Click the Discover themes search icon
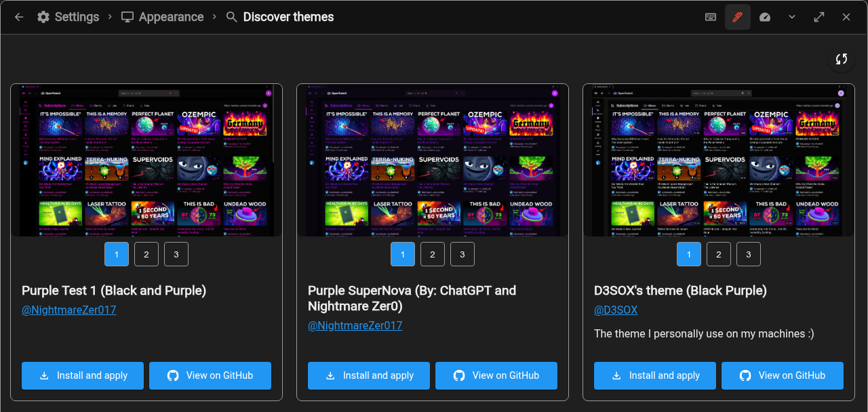This screenshot has height=412, width=868. pyautogui.click(x=232, y=17)
